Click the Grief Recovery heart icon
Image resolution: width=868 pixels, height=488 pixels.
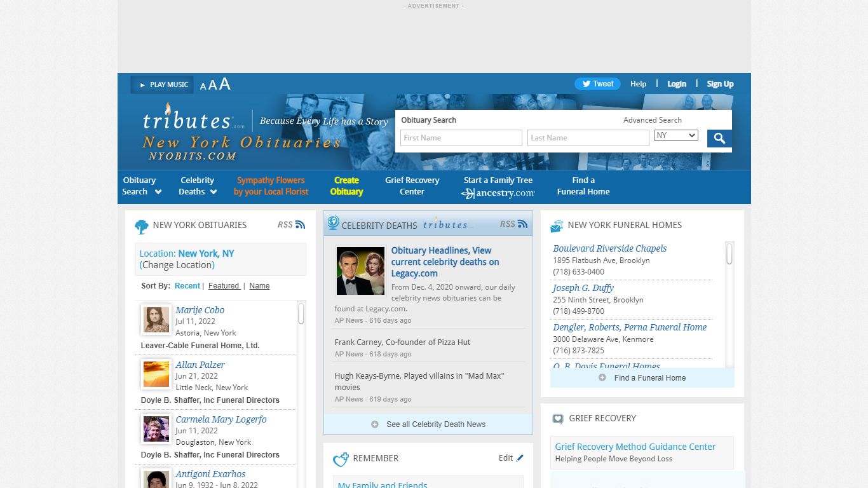coord(558,419)
